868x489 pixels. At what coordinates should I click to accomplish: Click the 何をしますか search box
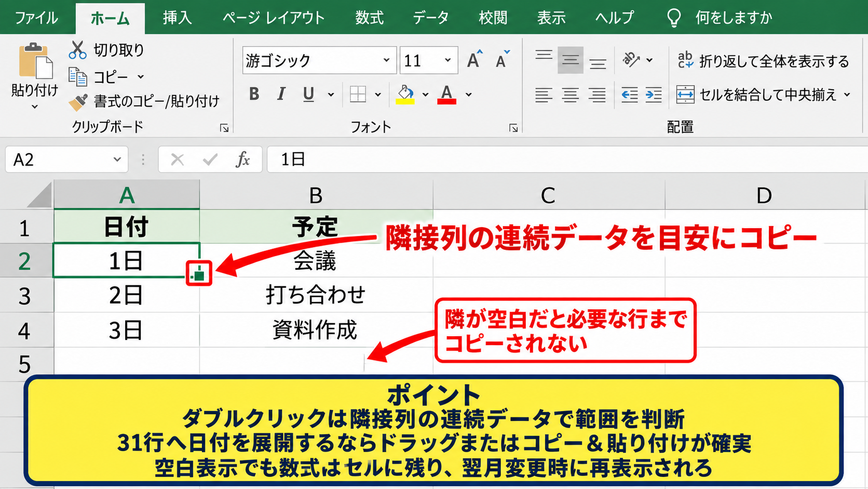pos(734,18)
